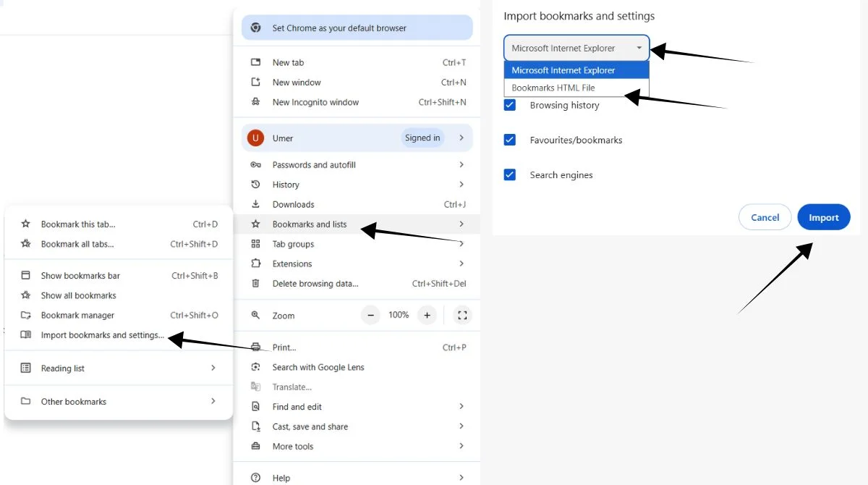Click the Incognito window icon
Image resolution: width=868 pixels, height=485 pixels.
255,102
